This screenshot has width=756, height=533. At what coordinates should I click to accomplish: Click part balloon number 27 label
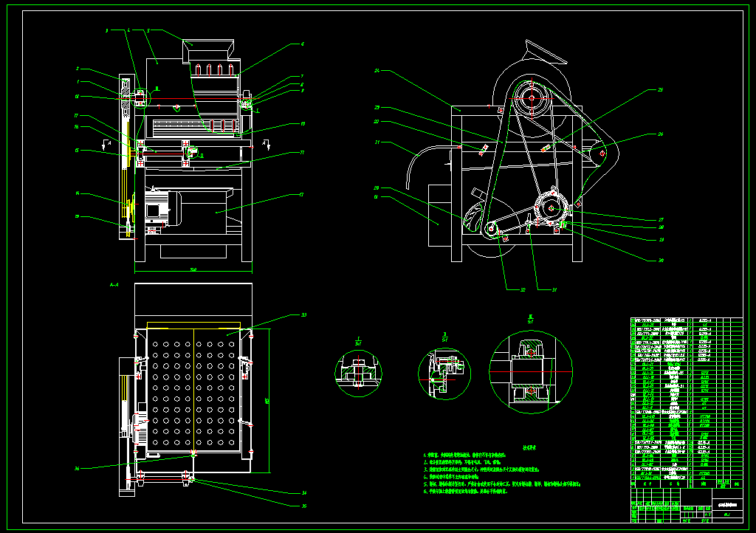point(661,220)
